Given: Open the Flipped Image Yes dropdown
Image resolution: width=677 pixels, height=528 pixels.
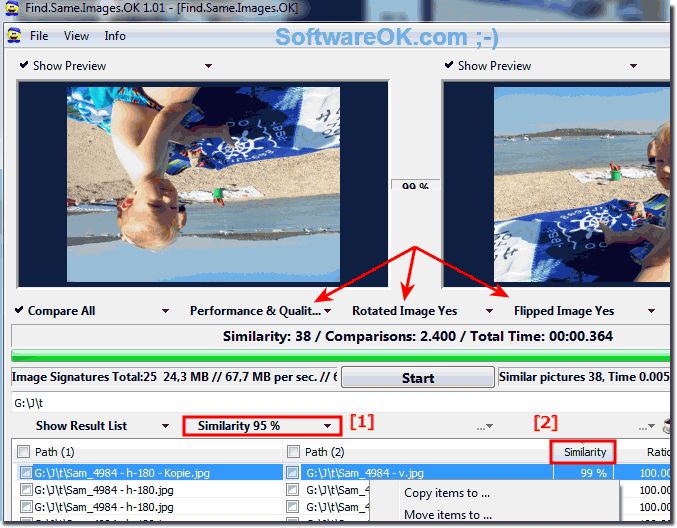Looking at the screenshot, I should [564, 311].
